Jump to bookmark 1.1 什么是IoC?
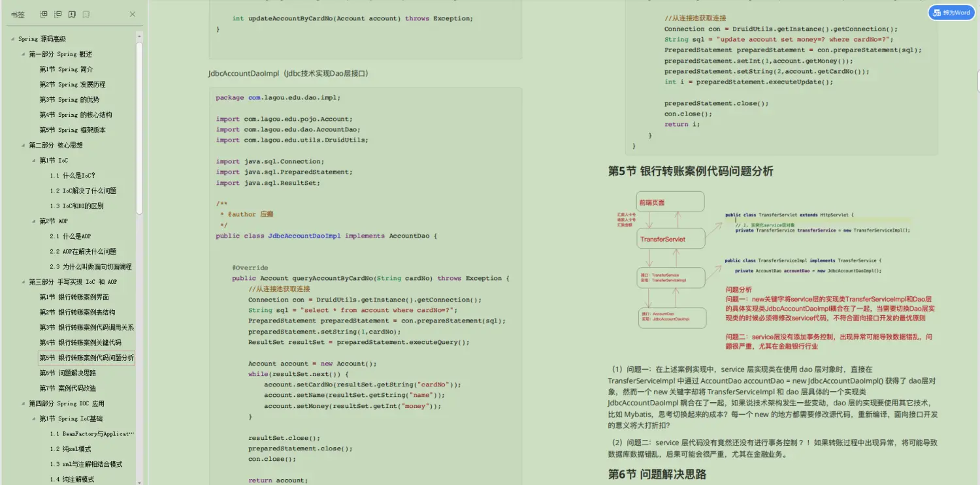 73,176
